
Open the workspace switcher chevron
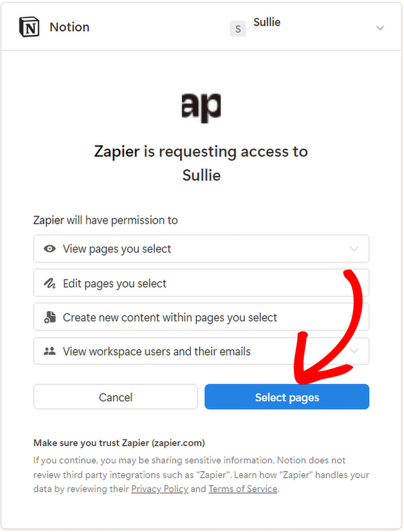click(380, 28)
